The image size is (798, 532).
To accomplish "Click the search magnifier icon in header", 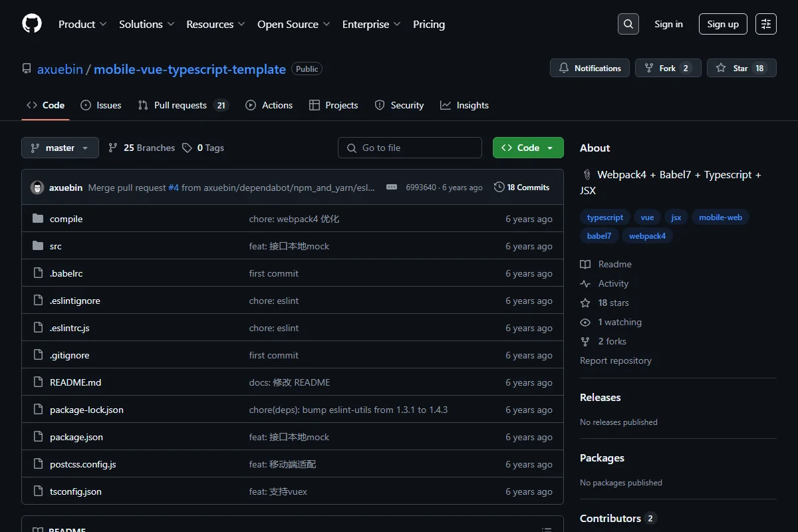I will pos(628,24).
